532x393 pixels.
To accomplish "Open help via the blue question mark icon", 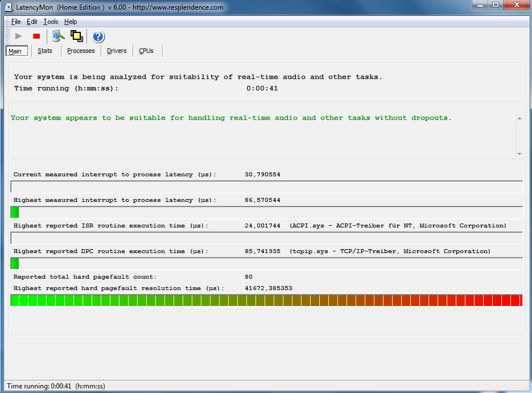I will point(98,36).
